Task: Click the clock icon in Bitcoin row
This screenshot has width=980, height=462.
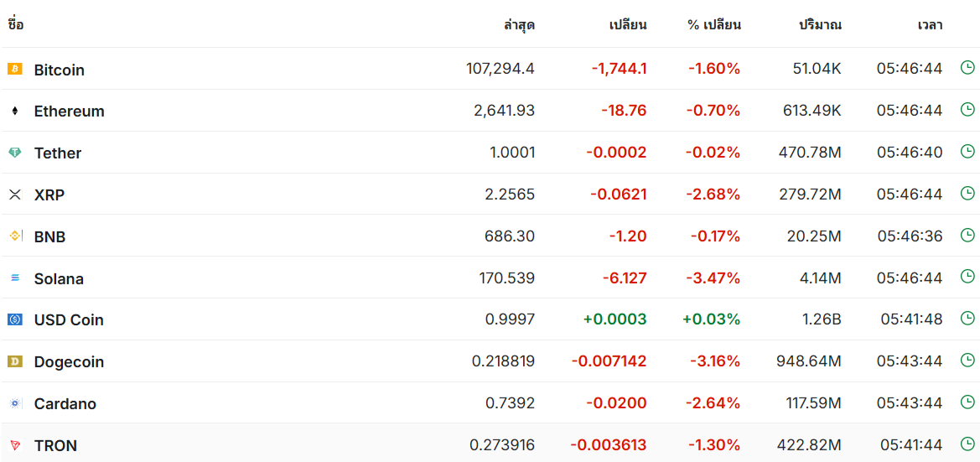Action: click(967, 68)
